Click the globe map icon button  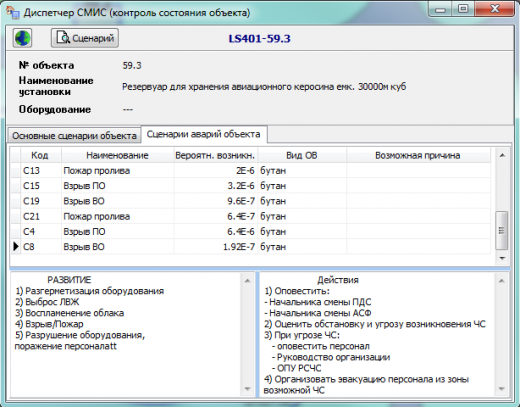(x=22, y=38)
